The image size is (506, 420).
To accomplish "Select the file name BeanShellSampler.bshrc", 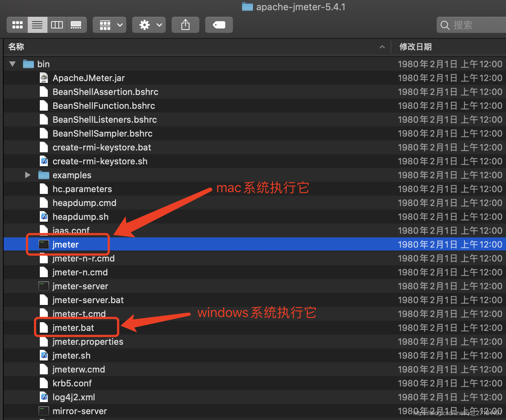I will pyautogui.click(x=103, y=133).
